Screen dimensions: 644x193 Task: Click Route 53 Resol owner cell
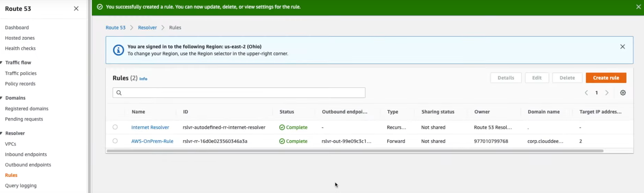(493, 127)
